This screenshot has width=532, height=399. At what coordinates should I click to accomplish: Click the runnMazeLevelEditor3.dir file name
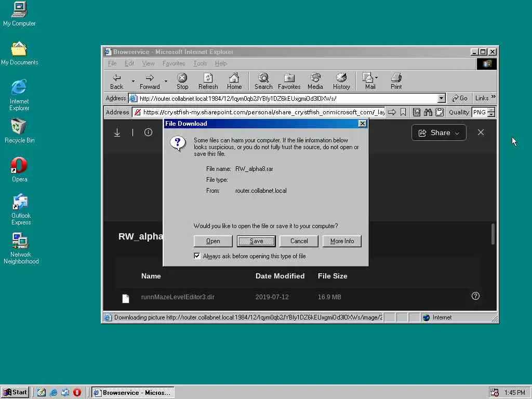pyautogui.click(x=178, y=297)
